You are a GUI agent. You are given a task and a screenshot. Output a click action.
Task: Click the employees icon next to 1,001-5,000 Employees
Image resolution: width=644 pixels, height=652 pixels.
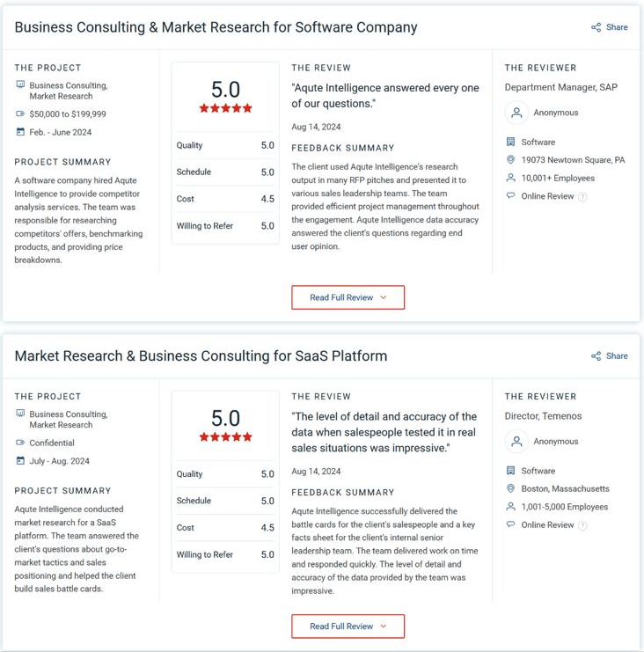[510, 507]
